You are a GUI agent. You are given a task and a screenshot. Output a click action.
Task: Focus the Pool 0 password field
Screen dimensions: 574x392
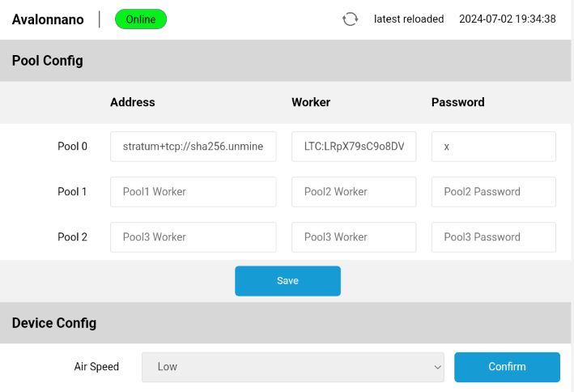tap(494, 147)
